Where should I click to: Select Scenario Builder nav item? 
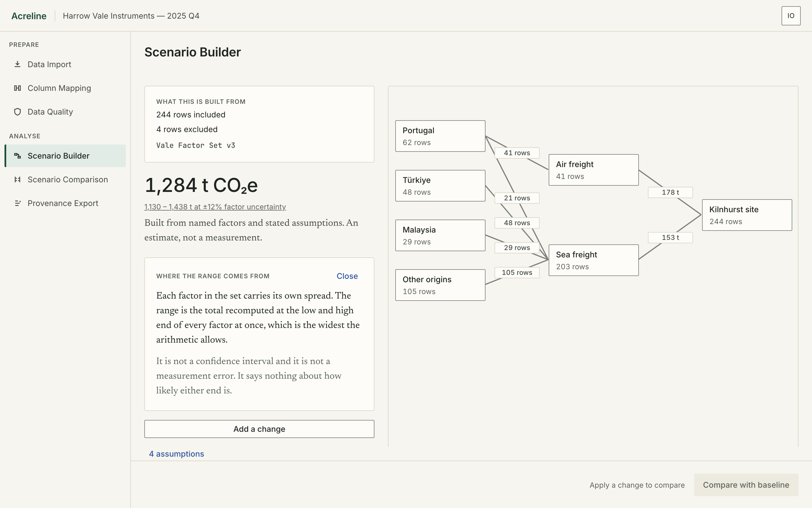point(65,156)
